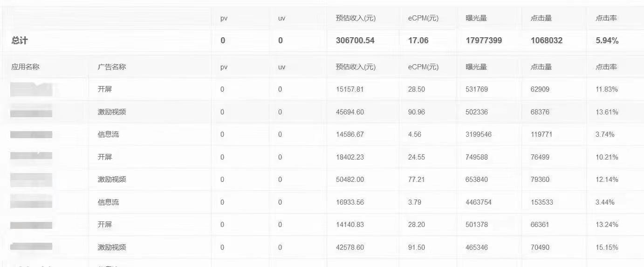This screenshot has height=267, width=644.
Task: Click total exposure value 17977399
Action: (x=484, y=40)
